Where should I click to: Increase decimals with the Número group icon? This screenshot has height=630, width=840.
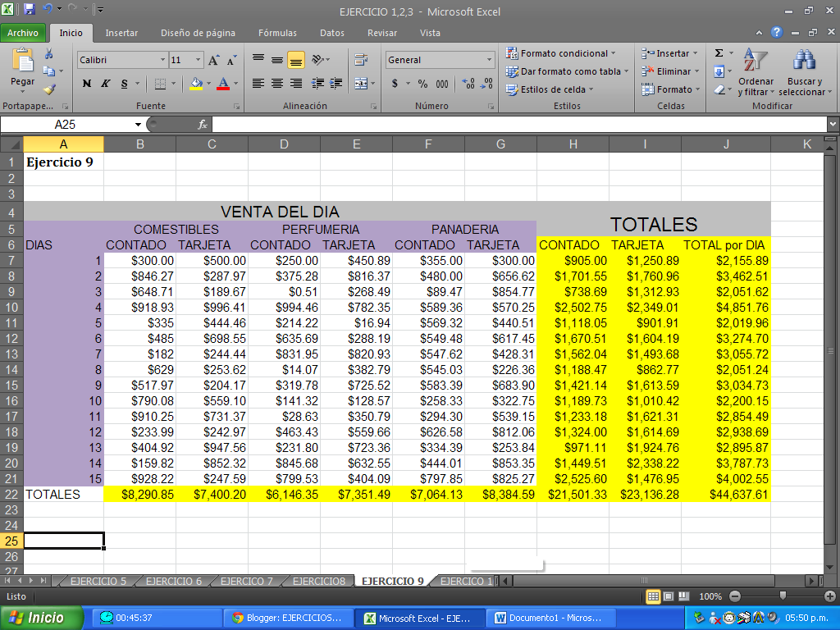(x=469, y=83)
